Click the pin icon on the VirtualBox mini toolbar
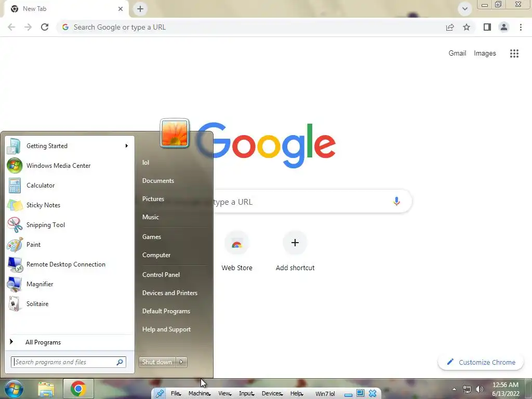The image size is (532, 399). (x=159, y=394)
